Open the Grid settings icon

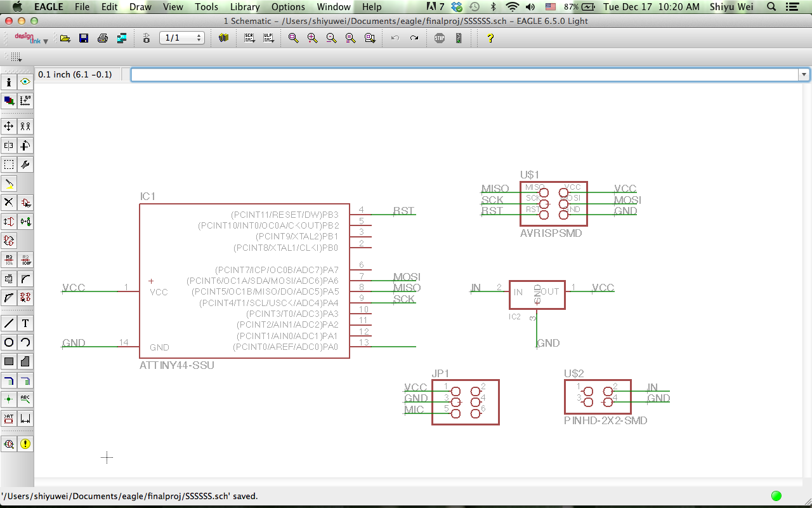click(16, 57)
